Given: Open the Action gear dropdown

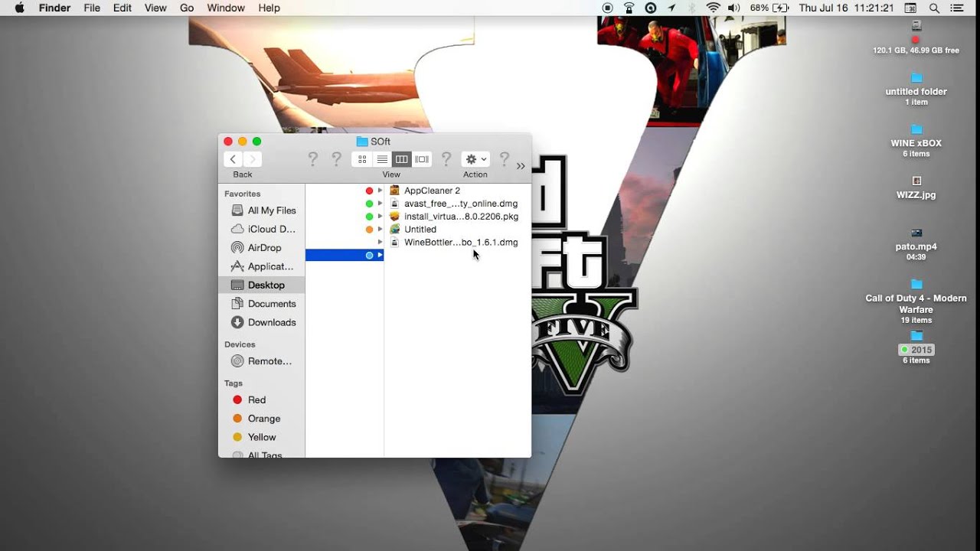Looking at the screenshot, I should (475, 159).
